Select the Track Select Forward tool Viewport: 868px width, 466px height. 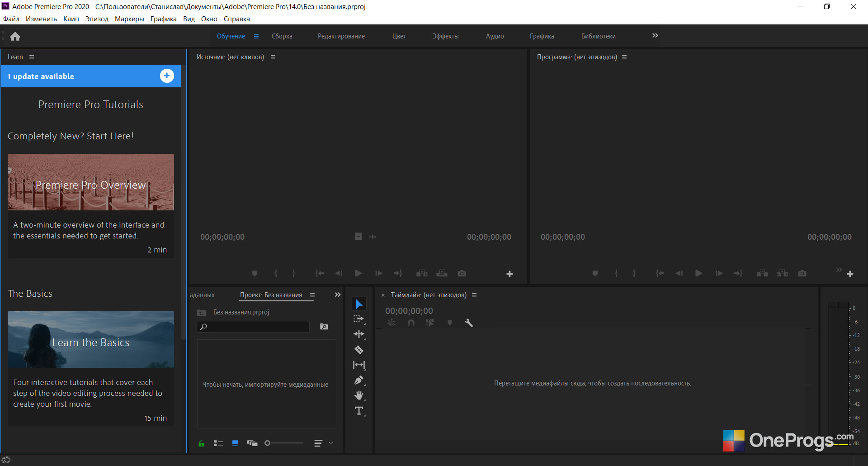pyautogui.click(x=359, y=319)
